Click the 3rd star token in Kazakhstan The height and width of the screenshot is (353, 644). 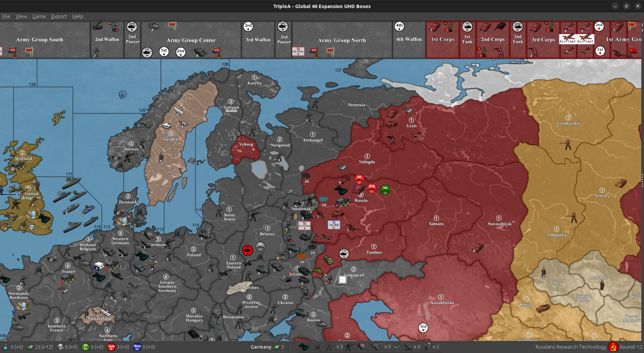(423, 328)
